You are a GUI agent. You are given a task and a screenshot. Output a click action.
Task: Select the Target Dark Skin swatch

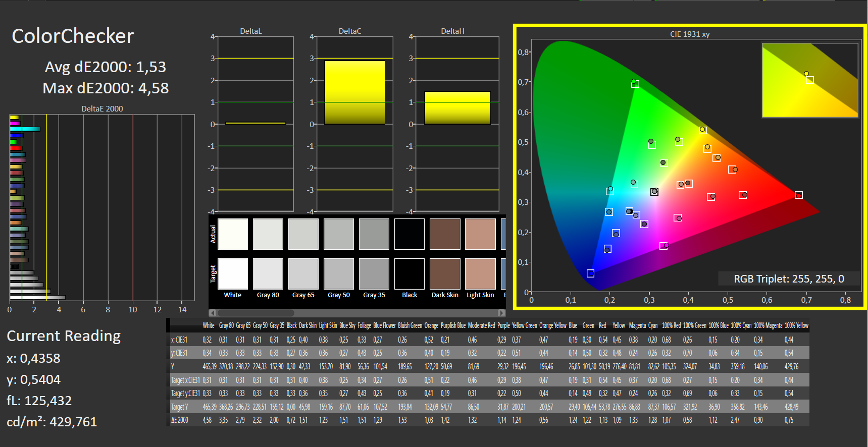(x=445, y=274)
